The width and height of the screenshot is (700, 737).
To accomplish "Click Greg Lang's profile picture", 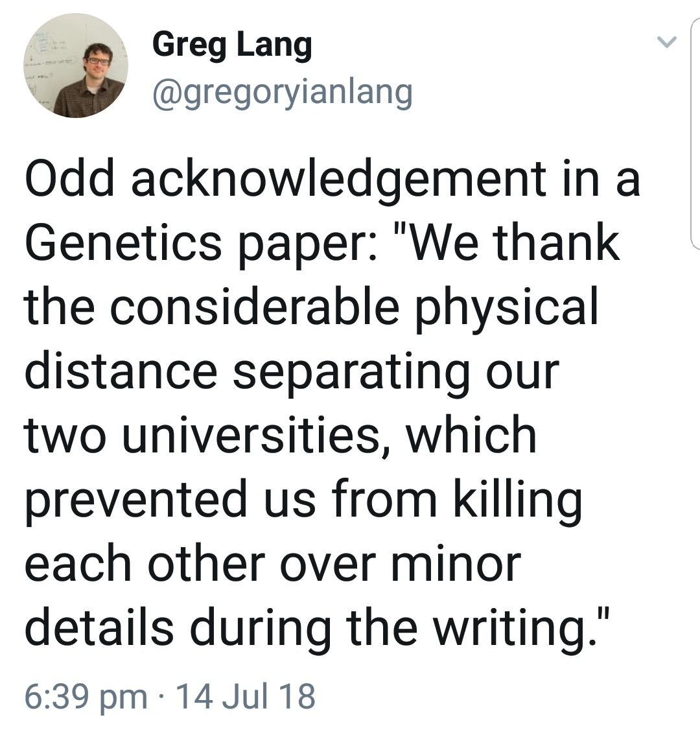I will click(76, 65).
